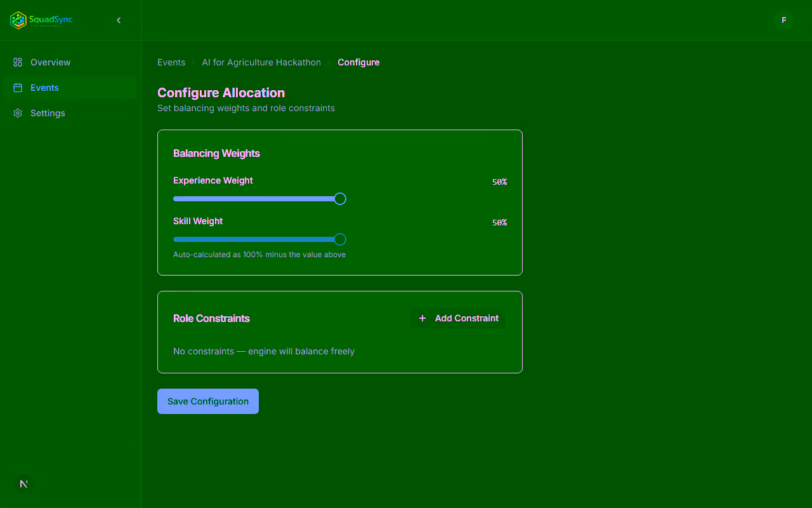Click the Settings gear icon
This screenshot has width=812, height=508.
[18, 113]
